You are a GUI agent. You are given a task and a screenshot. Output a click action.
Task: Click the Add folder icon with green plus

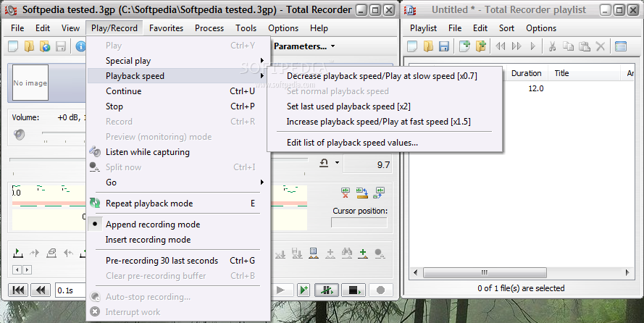[x=481, y=46]
